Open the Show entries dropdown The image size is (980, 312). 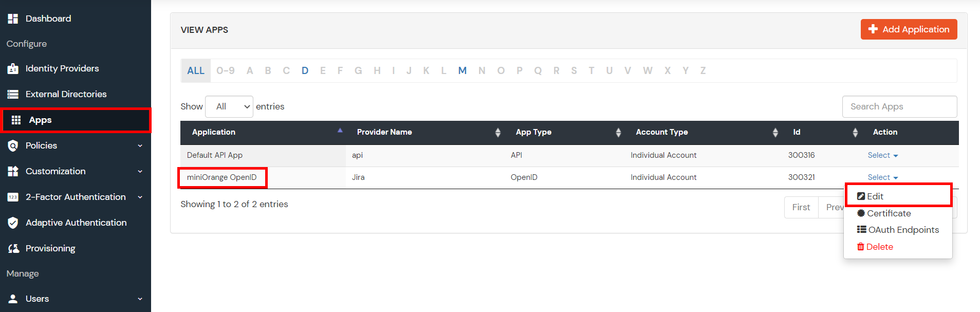point(229,106)
